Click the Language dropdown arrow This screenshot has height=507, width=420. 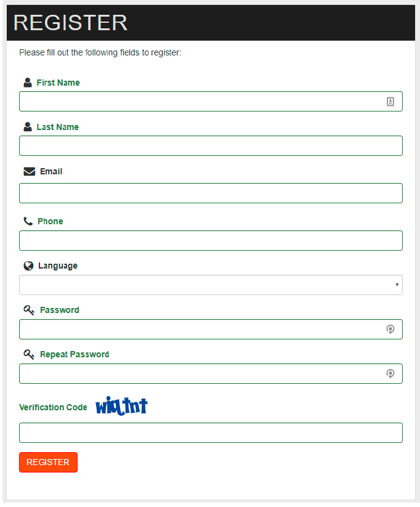(397, 285)
